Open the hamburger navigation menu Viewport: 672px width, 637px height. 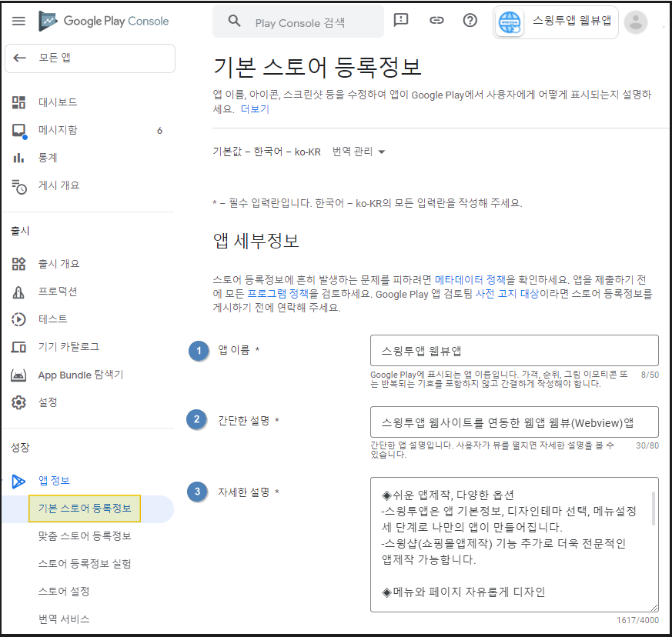18,21
